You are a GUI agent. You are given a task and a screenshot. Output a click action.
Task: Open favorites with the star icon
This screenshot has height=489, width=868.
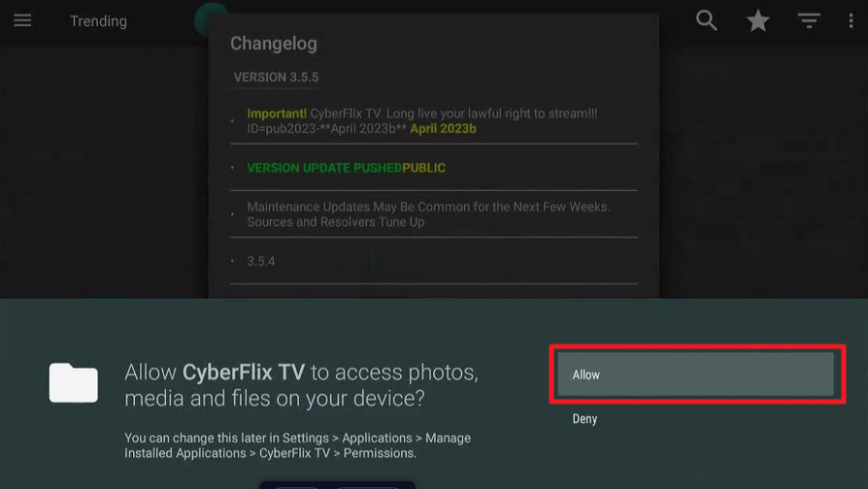coord(758,21)
